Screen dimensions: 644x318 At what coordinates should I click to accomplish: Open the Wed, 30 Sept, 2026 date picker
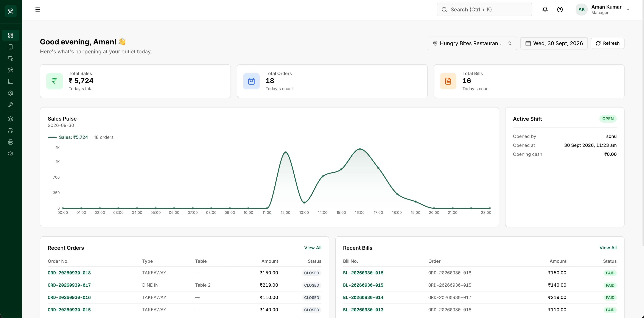click(554, 43)
